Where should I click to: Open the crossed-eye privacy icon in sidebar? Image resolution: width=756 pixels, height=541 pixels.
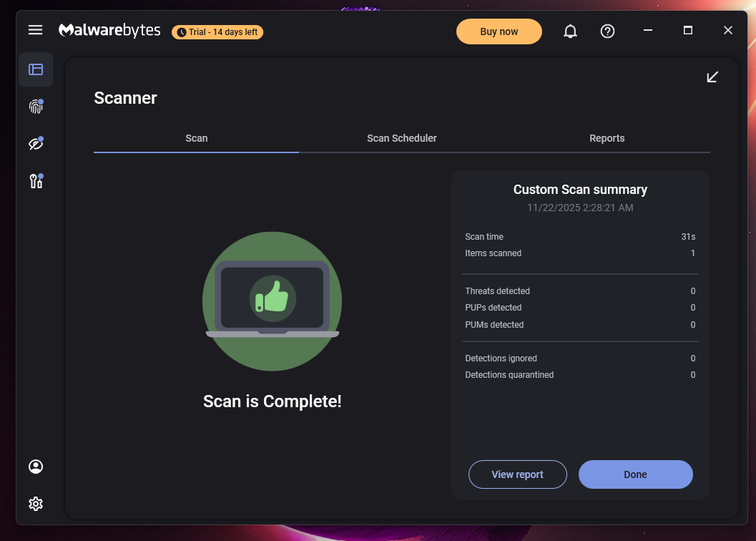coord(36,143)
